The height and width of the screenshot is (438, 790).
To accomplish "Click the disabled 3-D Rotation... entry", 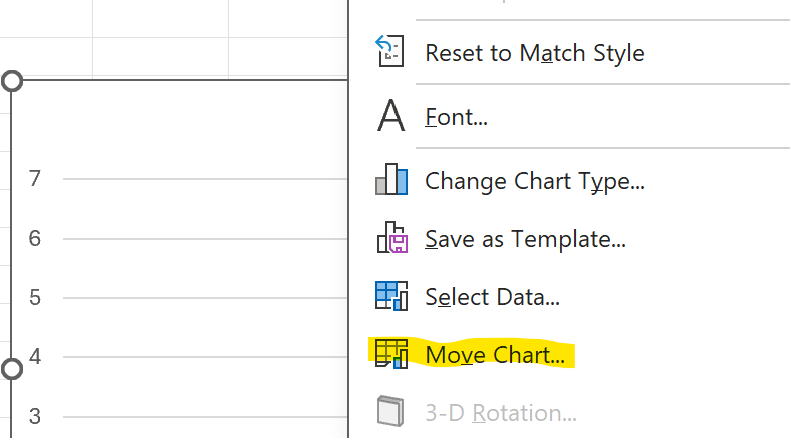I will pos(500,412).
